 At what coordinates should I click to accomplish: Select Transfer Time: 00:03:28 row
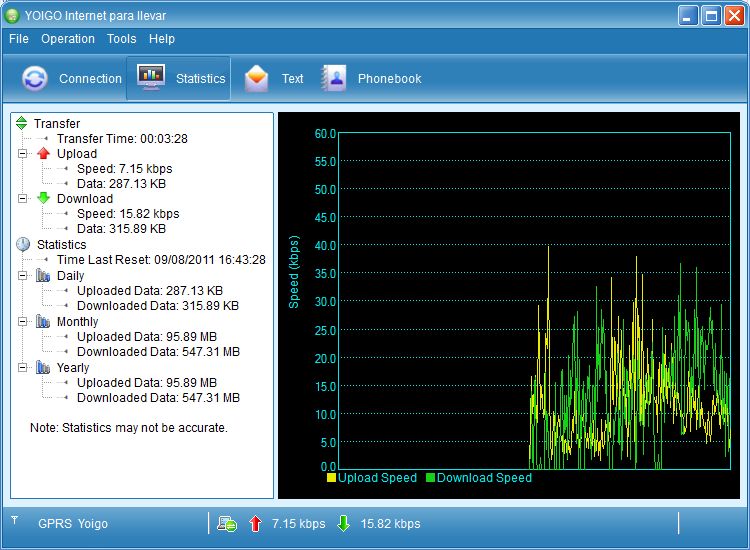(x=122, y=139)
